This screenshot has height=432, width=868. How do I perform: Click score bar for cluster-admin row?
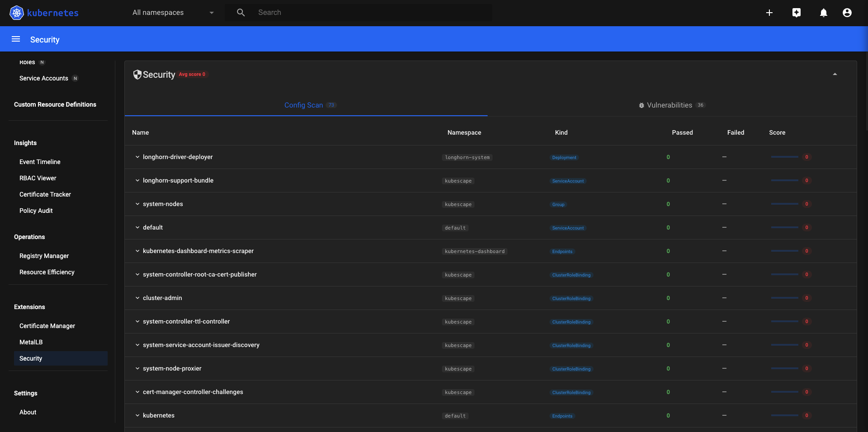785,298
